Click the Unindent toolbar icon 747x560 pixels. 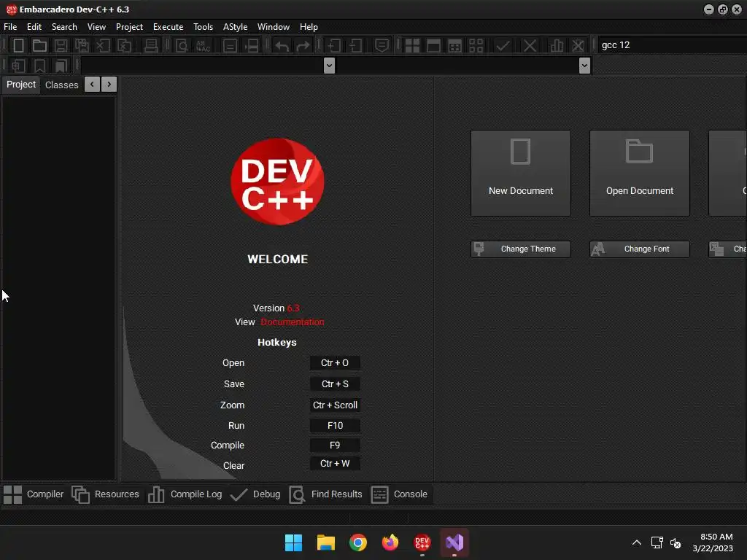[355, 46]
